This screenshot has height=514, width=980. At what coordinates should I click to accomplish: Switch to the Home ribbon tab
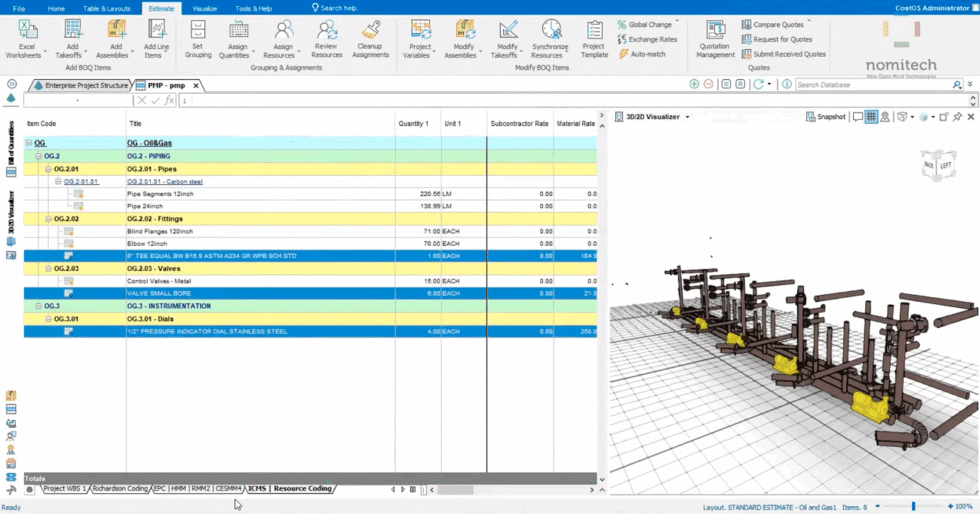pyautogui.click(x=56, y=8)
